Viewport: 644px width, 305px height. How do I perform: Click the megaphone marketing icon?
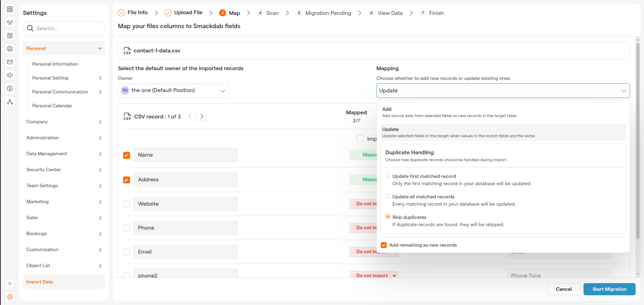click(x=10, y=75)
